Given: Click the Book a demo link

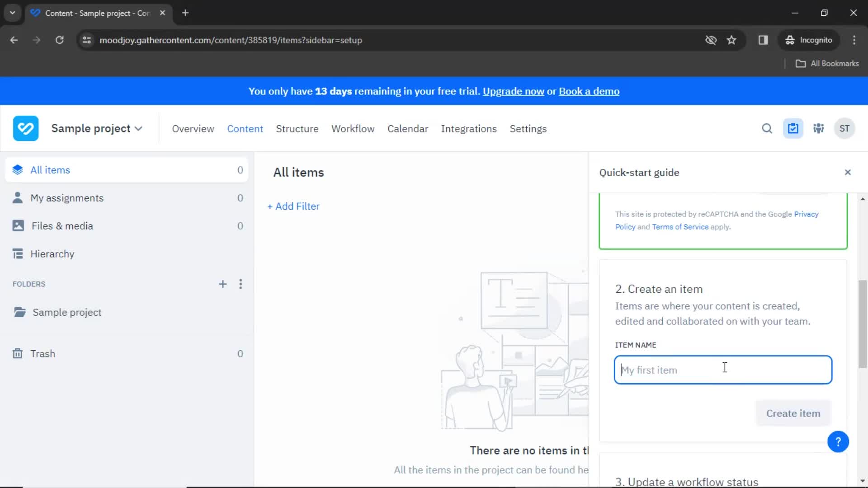Looking at the screenshot, I should click(x=589, y=91).
